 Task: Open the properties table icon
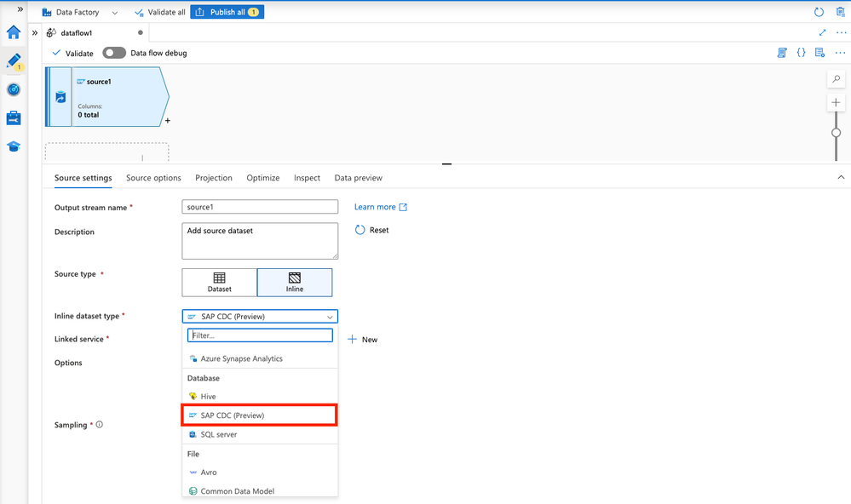(x=819, y=53)
